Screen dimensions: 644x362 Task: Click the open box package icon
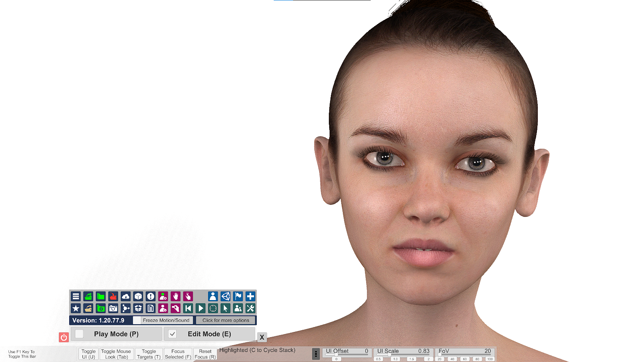[x=138, y=309]
